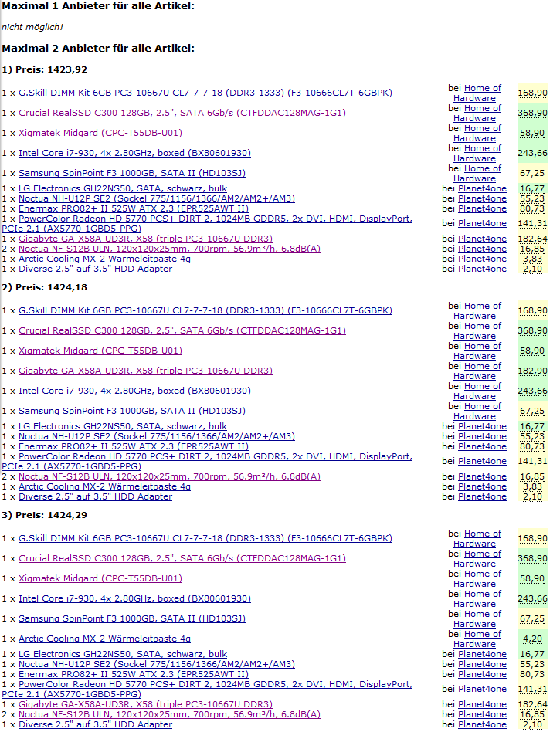Select 243,66 price in Preis 1424,18 list
Screen dimensions: 560x732
532,391
